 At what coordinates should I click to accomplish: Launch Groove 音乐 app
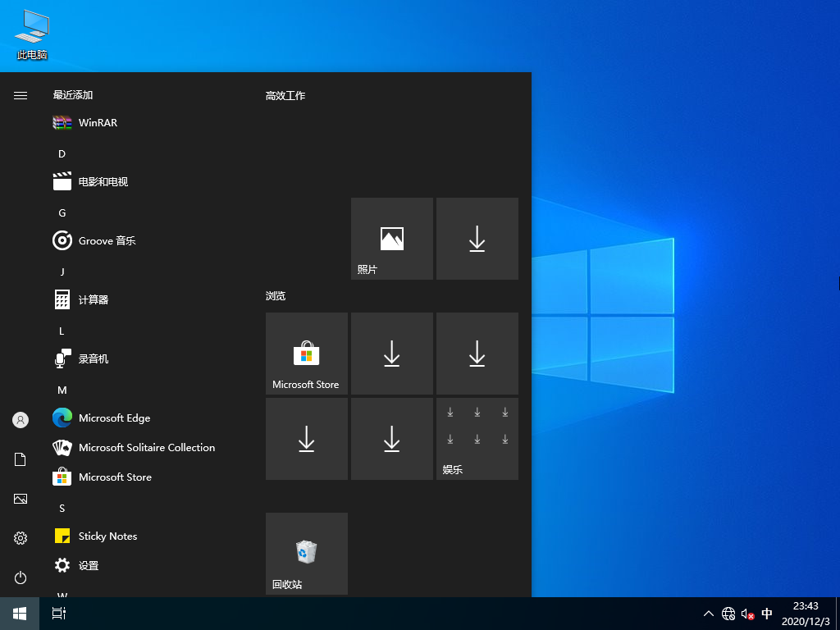107,241
